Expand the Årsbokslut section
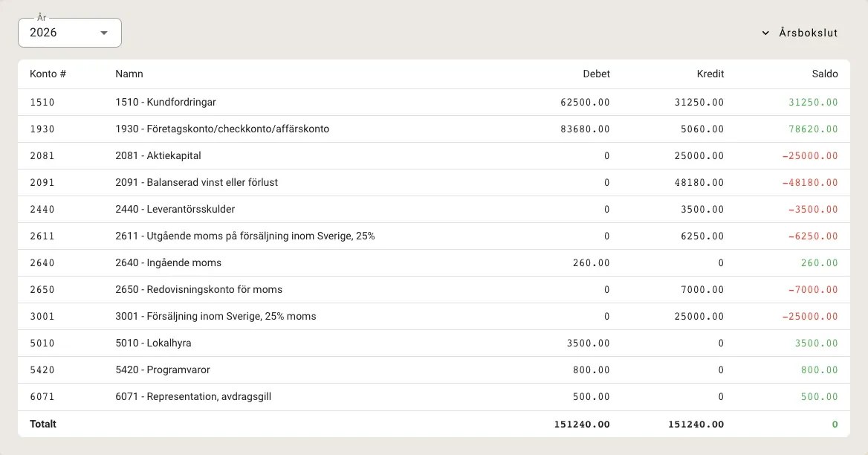Viewport: 868px width, 455px height. pos(800,33)
